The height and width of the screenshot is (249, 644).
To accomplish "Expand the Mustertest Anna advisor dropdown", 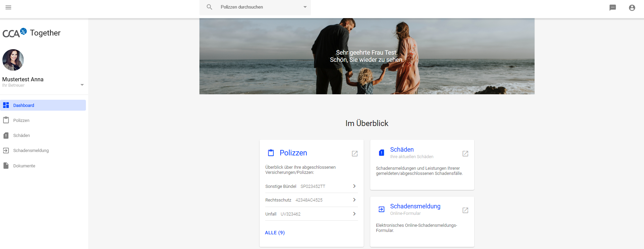I will (82, 85).
